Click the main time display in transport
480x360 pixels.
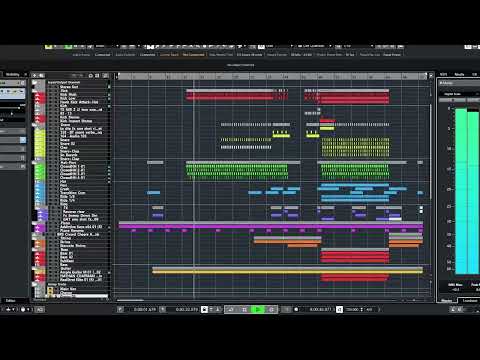pyautogui.click(x=320, y=309)
